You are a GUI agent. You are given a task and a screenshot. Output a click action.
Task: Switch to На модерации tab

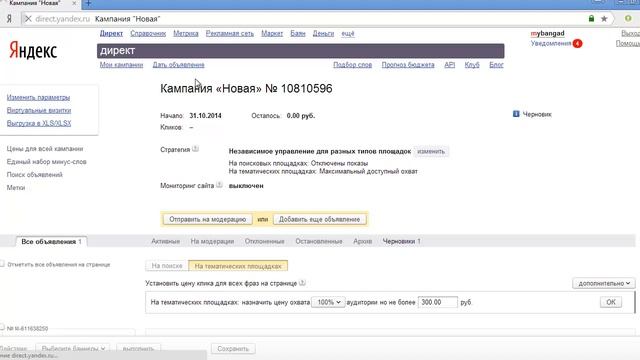pos(212,241)
